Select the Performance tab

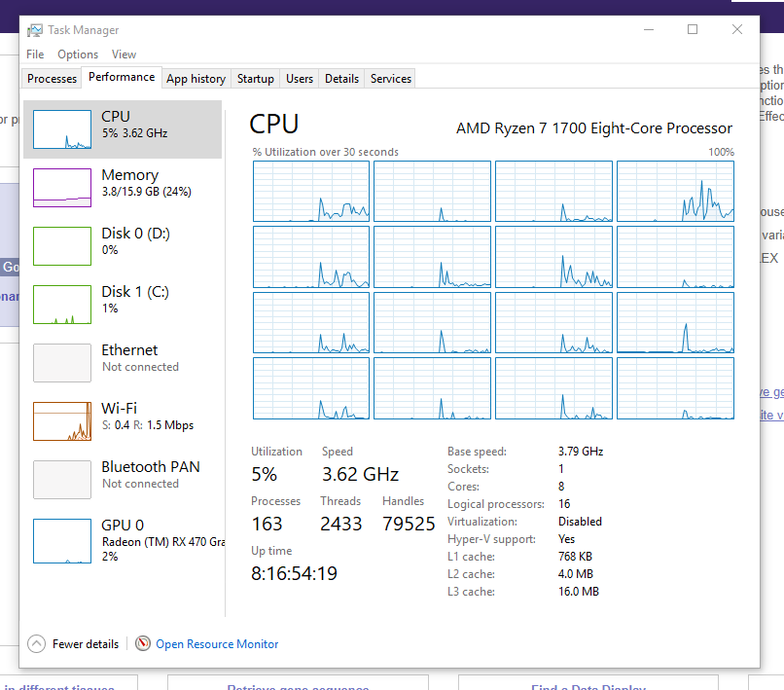click(122, 77)
